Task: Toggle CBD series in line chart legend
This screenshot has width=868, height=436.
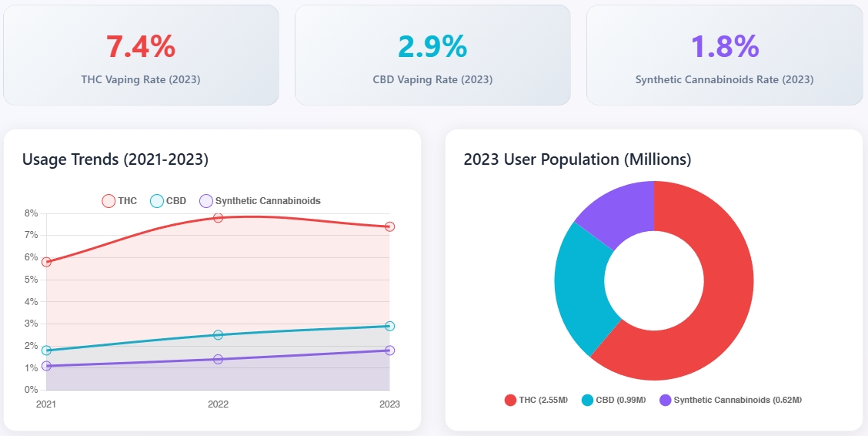Action: [169, 201]
